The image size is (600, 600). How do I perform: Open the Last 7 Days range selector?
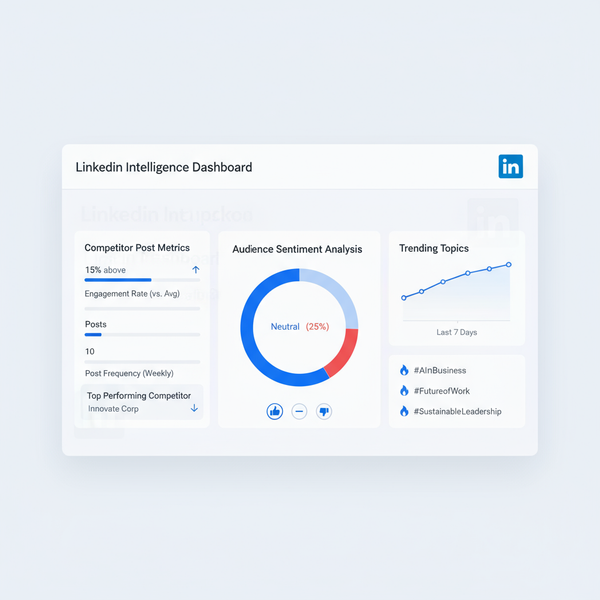click(456, 332)
